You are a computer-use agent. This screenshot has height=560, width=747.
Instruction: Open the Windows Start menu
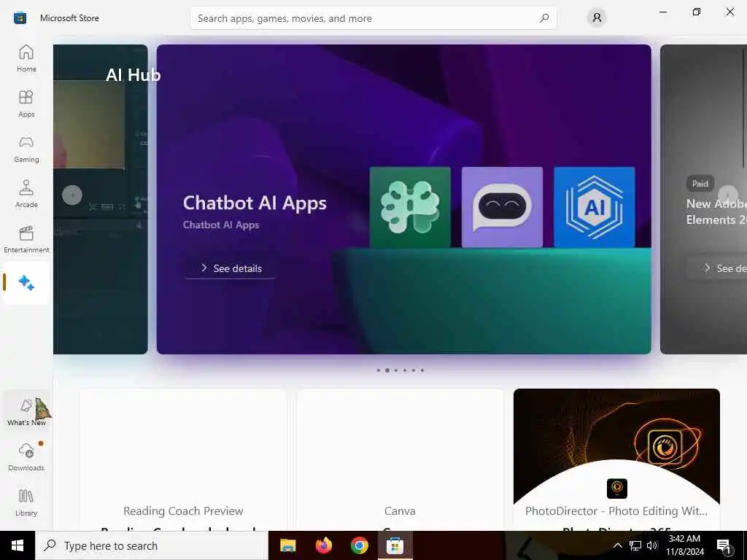pos(18,545)
